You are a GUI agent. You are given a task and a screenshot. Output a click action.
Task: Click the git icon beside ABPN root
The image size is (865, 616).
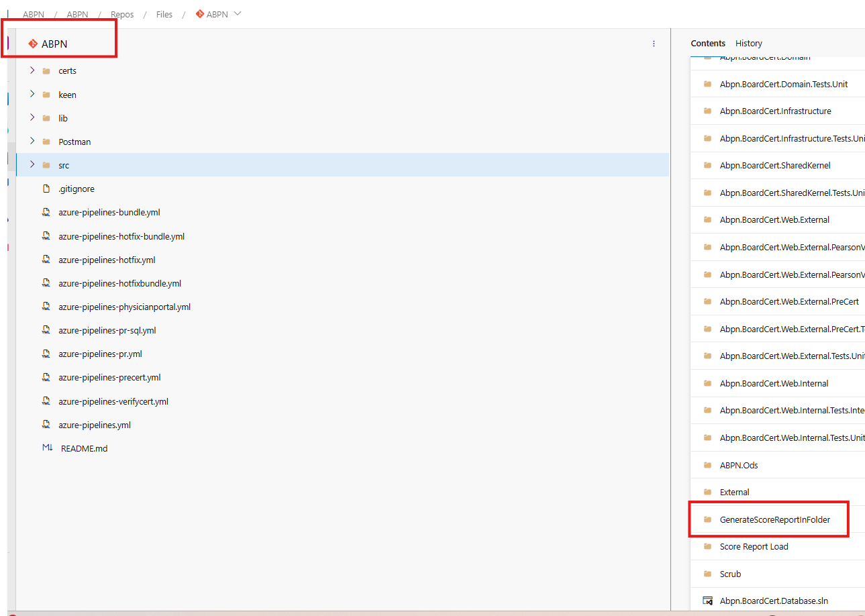33,44
